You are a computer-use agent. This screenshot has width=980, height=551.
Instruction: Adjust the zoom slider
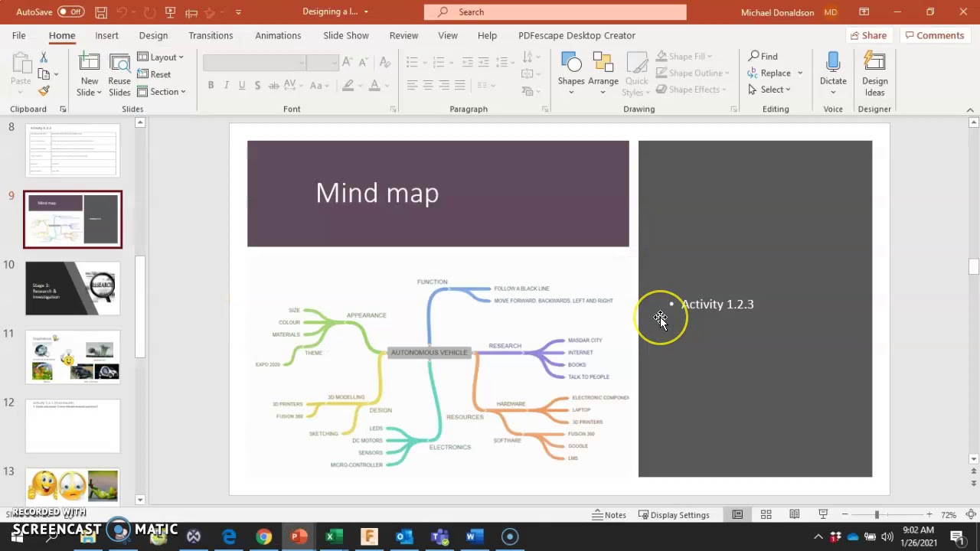(x=877, y=515)
